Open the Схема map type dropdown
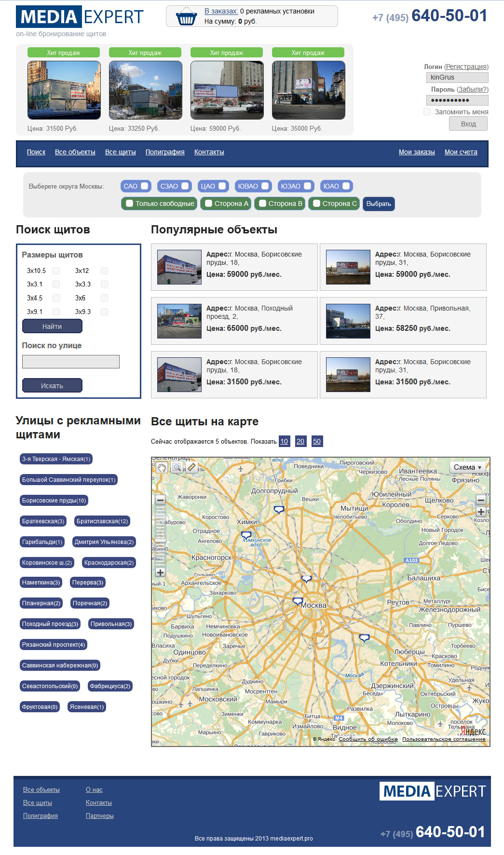 click(467, 467)
